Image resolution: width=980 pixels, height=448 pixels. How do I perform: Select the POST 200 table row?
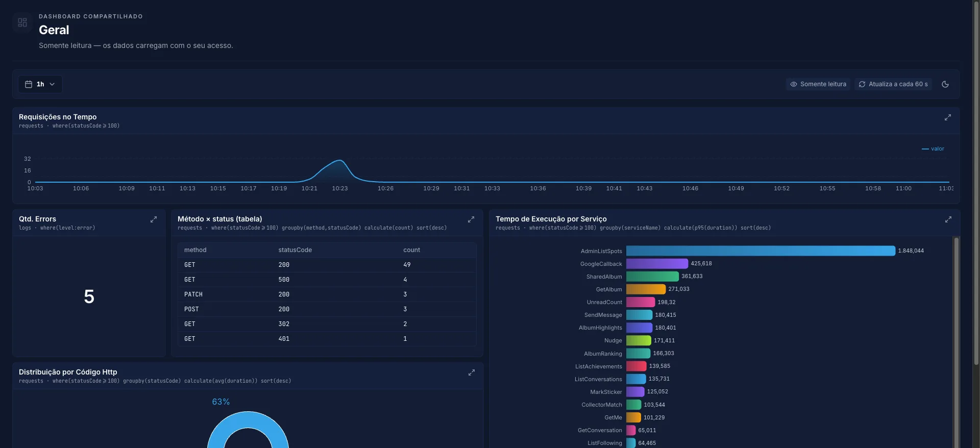327,309
